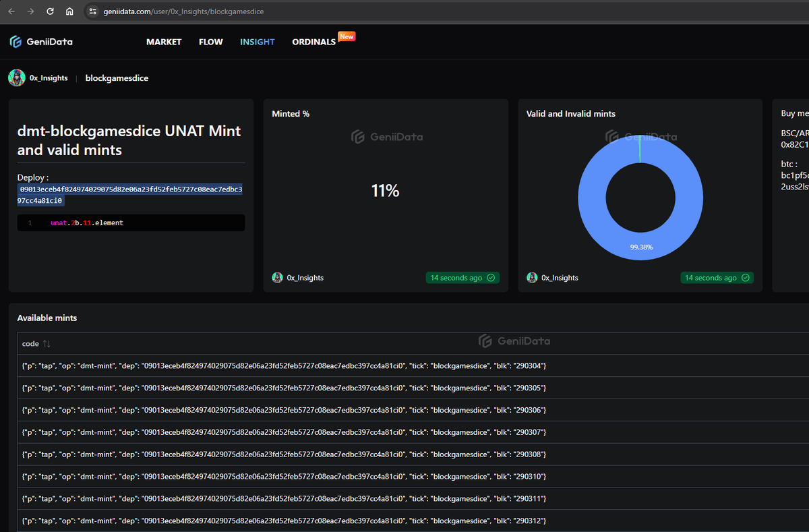The image size is (809, 532).
Task: Click the Minted % card title
Action: [x=291, y=114]
